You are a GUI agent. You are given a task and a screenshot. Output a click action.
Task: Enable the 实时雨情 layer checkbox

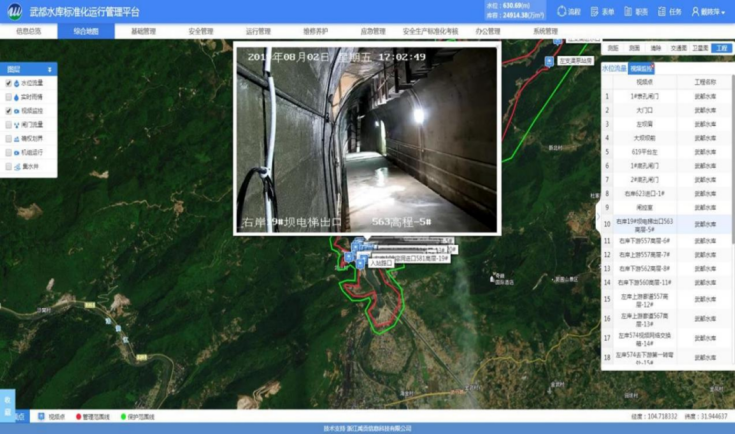9,98
